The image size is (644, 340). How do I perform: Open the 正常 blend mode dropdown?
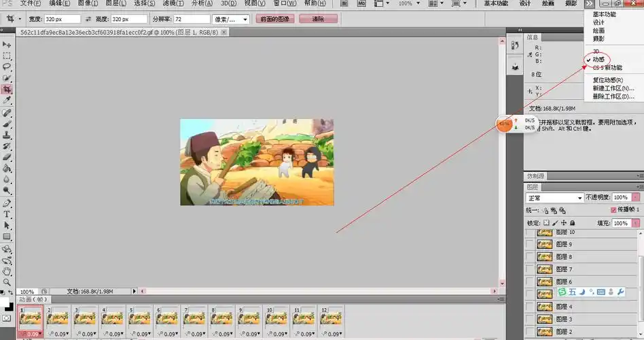pos(555,198)
